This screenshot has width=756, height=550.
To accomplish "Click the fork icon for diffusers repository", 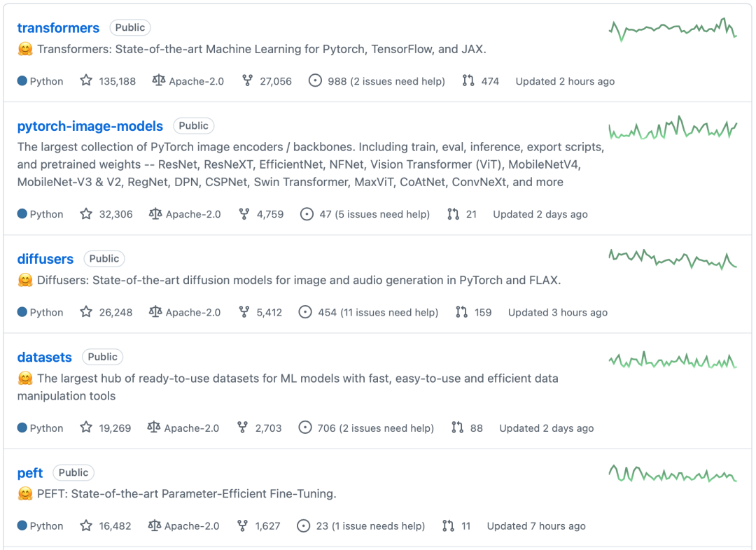I will [x=244, y=312].
